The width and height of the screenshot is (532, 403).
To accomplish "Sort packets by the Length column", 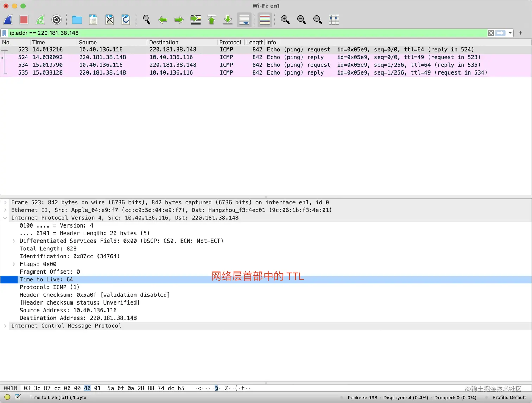I will tap(254, 42).
